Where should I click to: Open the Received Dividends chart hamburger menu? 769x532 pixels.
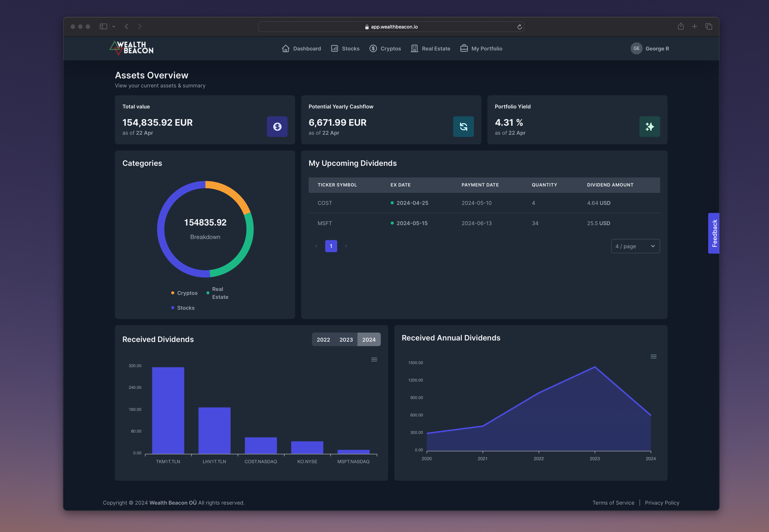374,359
